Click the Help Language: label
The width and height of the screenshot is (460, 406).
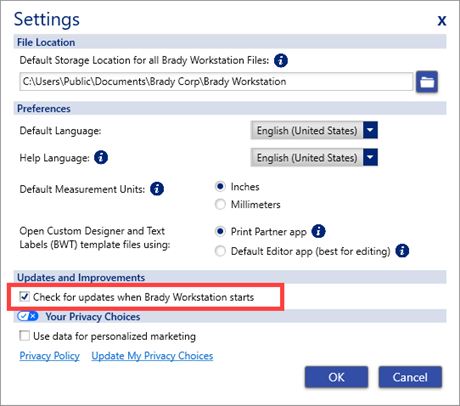coord(54,158)
